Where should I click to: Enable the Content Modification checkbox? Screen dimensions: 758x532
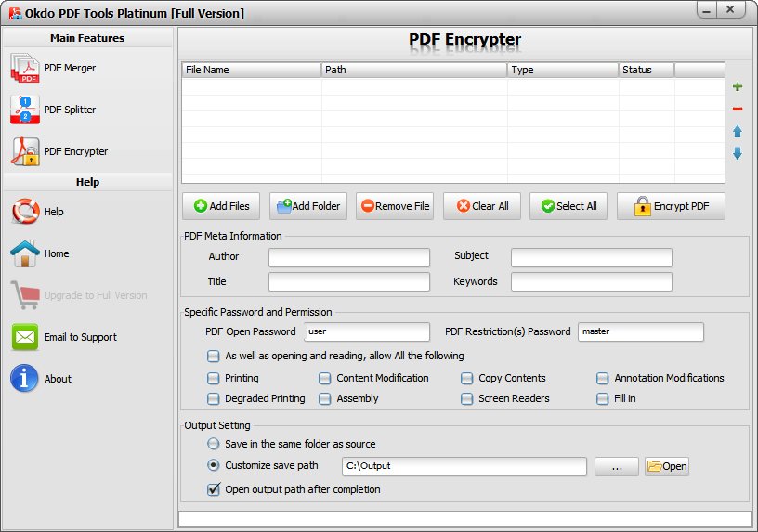click(325, 379)
